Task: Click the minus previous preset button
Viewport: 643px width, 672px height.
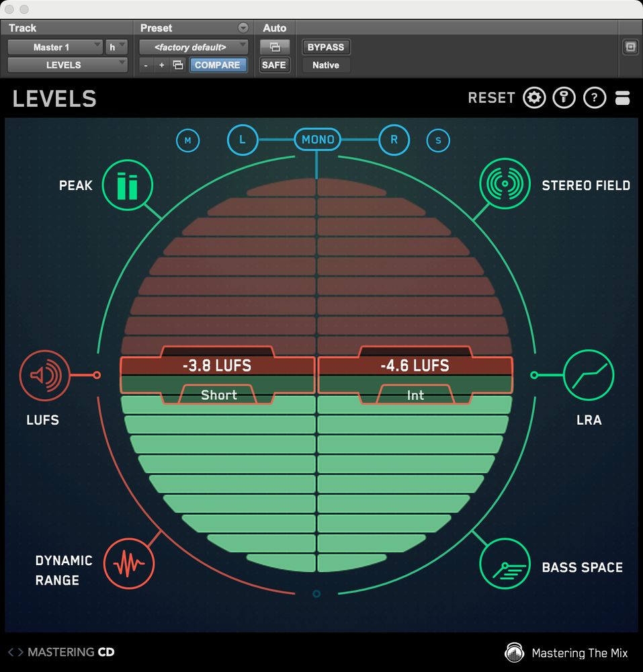Action: [146, 65]
